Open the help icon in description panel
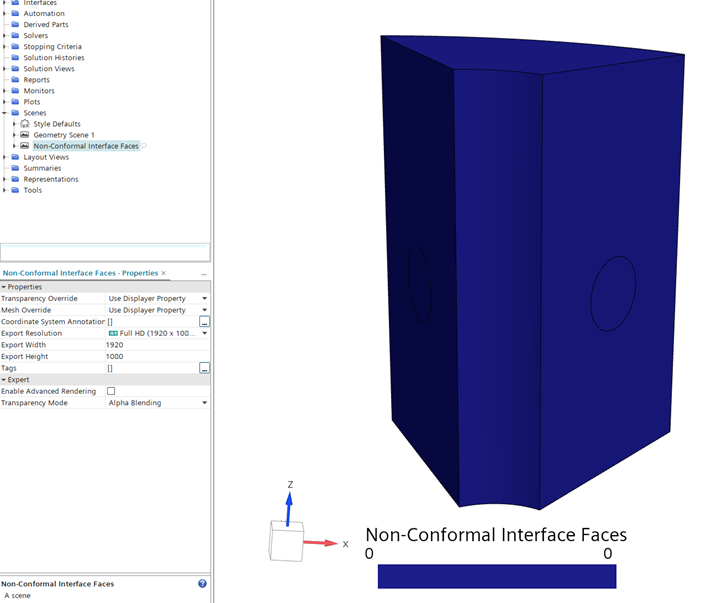 point(203,583)
